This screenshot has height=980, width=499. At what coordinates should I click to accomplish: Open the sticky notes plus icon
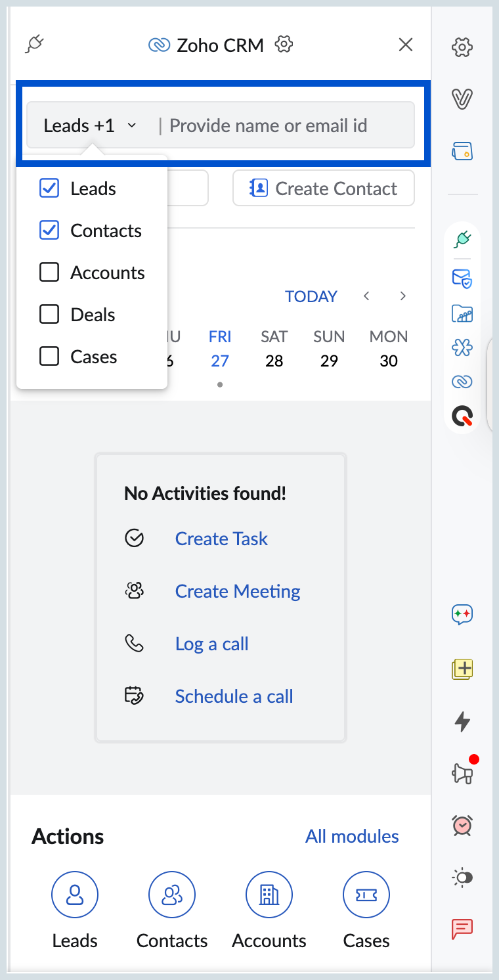[463, 669]
